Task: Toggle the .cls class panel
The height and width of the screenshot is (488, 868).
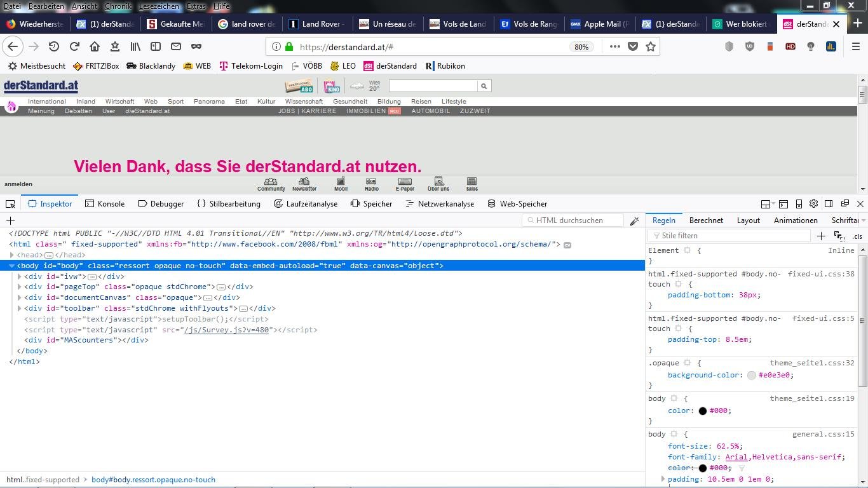Action: (857, 236)
